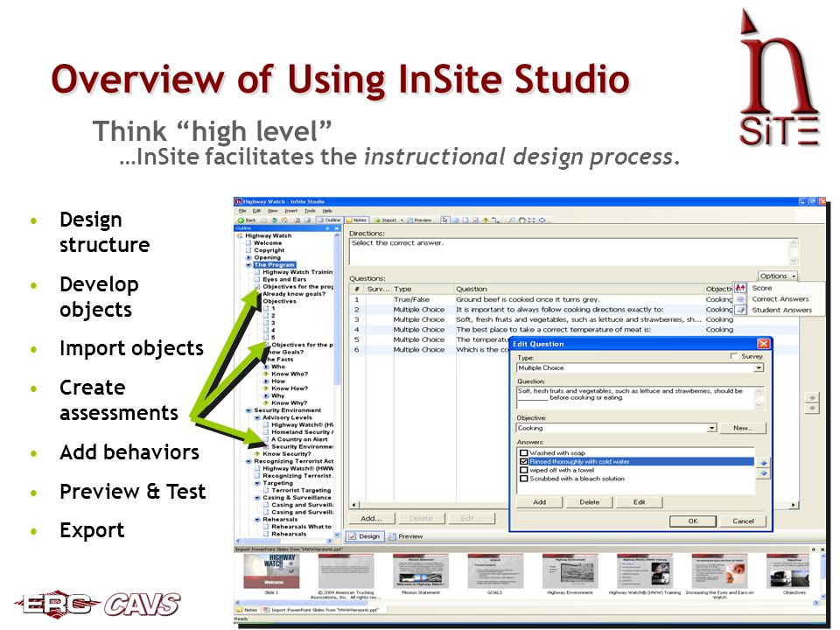
Task: Open the View menu
Action: click(x=272, y=211)
